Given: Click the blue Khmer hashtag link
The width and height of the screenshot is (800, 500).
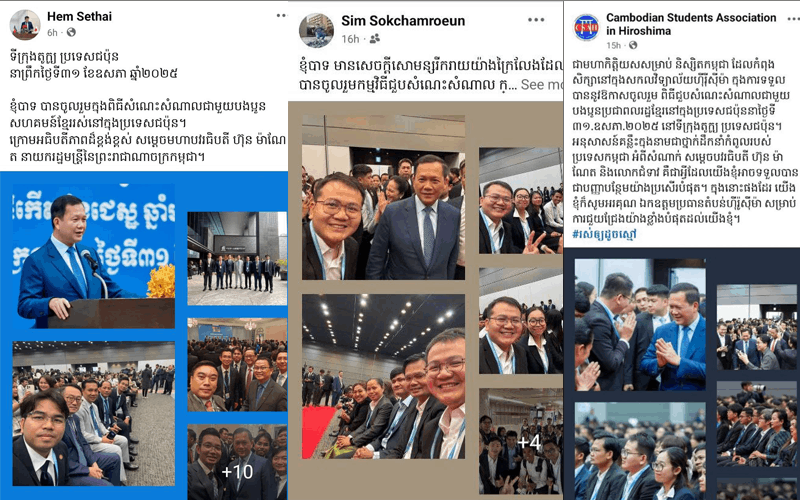Looking at the screenshot, I should 604,235.
